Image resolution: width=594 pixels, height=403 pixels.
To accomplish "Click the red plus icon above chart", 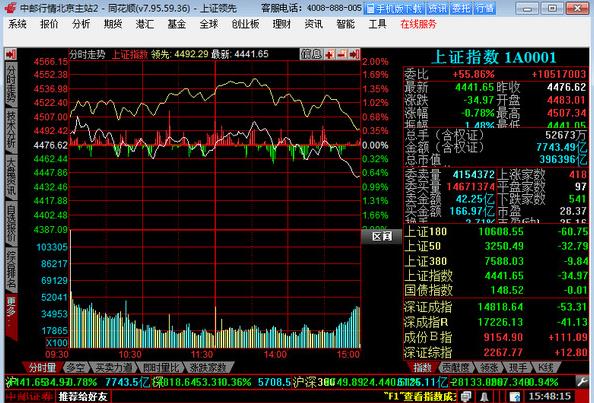I will (330, 55).
